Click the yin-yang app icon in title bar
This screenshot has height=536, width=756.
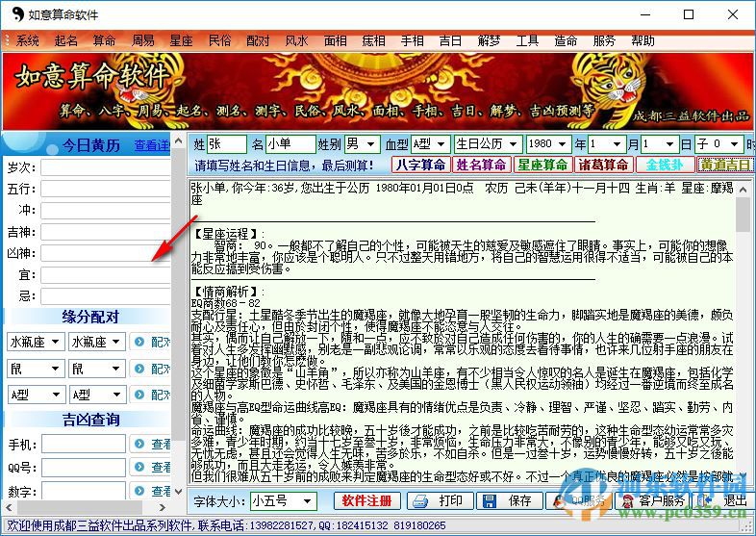coord(17,14)
